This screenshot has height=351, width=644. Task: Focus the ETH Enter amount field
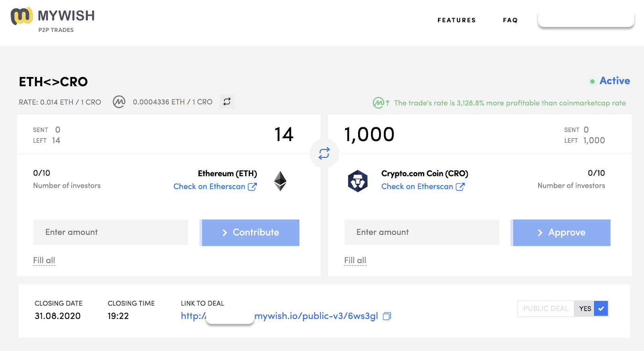pyautogui.click(x=111, y=232)
